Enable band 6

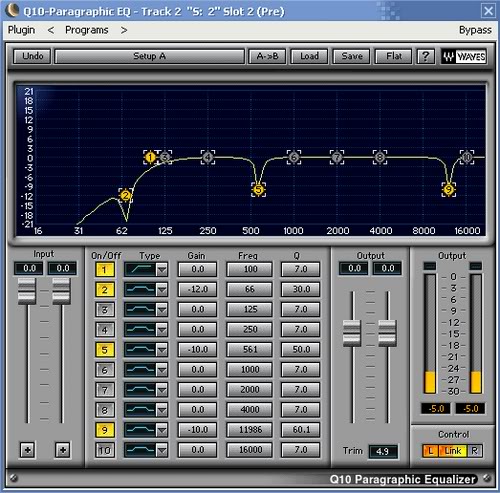point(105,369)
